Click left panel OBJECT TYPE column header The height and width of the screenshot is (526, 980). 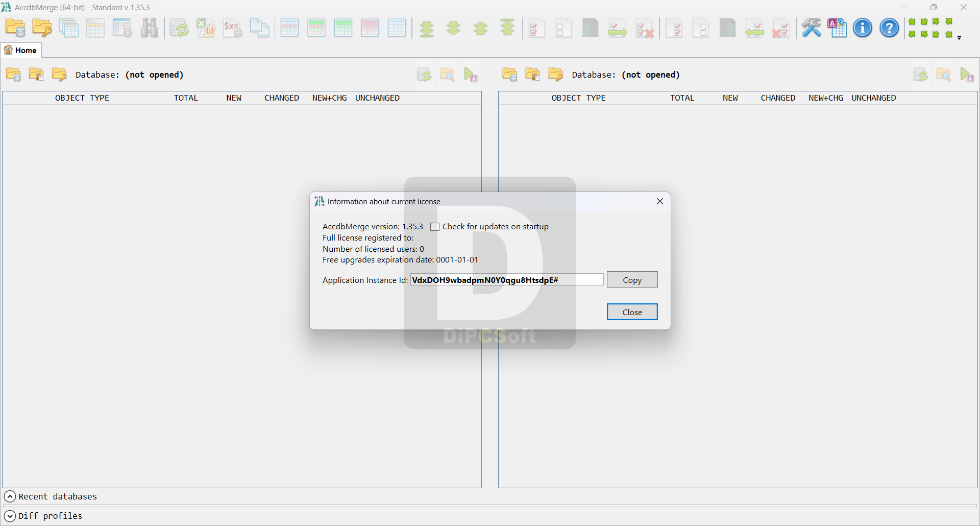[x=82, y=98]
